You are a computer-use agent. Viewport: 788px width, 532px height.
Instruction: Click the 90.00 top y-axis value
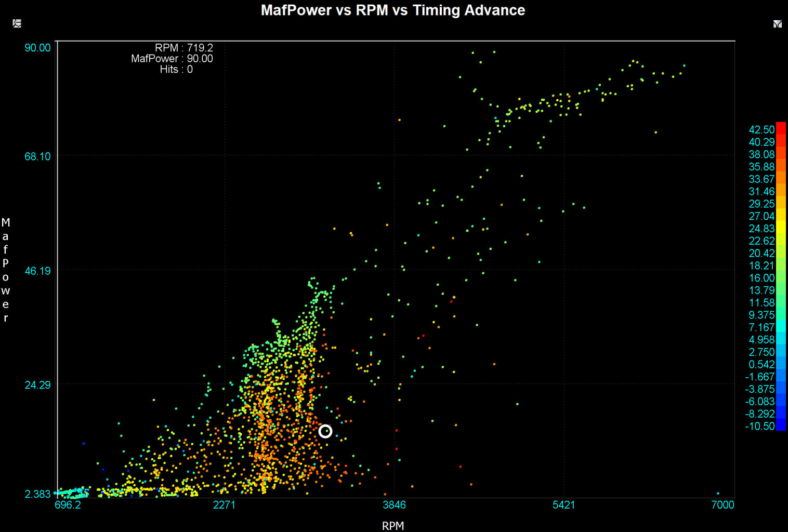(38, 48)
